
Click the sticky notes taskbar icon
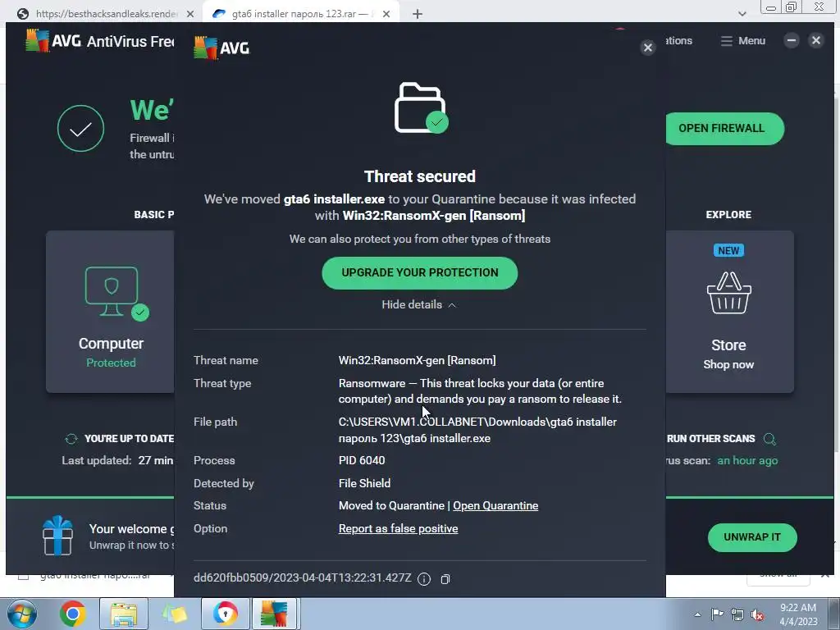tap(175, 614)
